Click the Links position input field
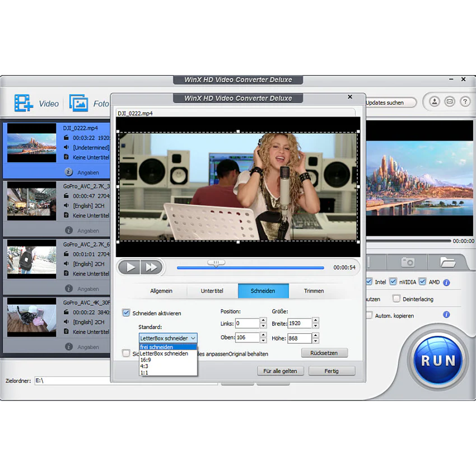The height and width of the screenshot is (476, 476). click(x=248, y=323)
